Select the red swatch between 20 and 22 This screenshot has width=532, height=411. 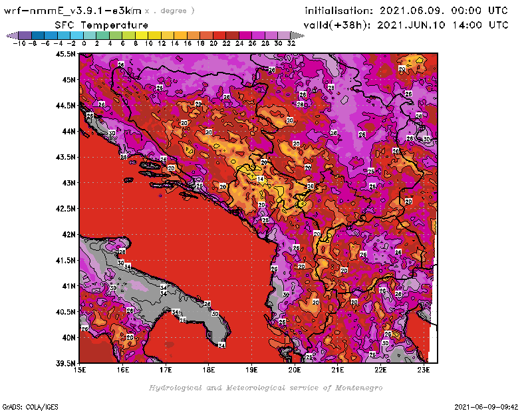click(219, 36)
